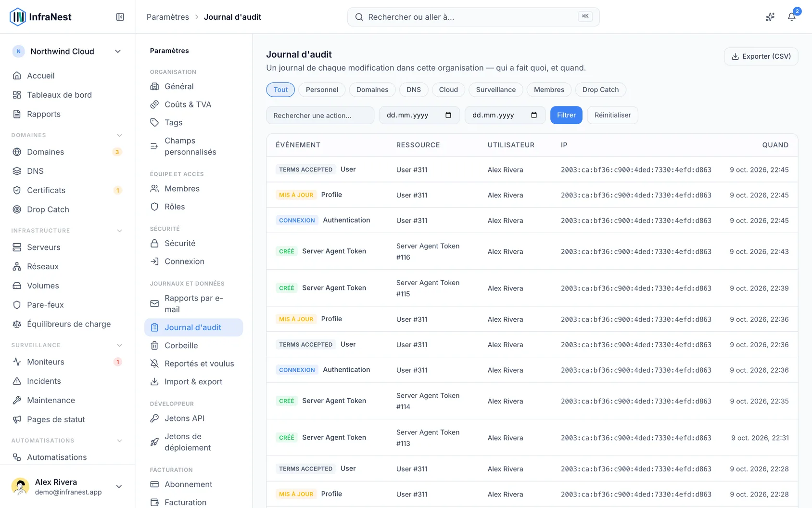Open the notifications bell
Screen dimensions: 812x508
coord(791,17)
